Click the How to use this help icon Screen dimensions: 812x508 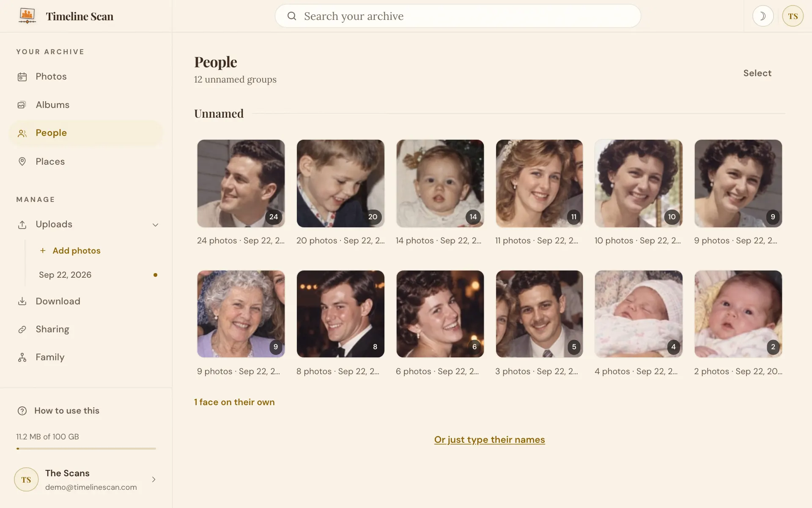[x=22, y=411]
